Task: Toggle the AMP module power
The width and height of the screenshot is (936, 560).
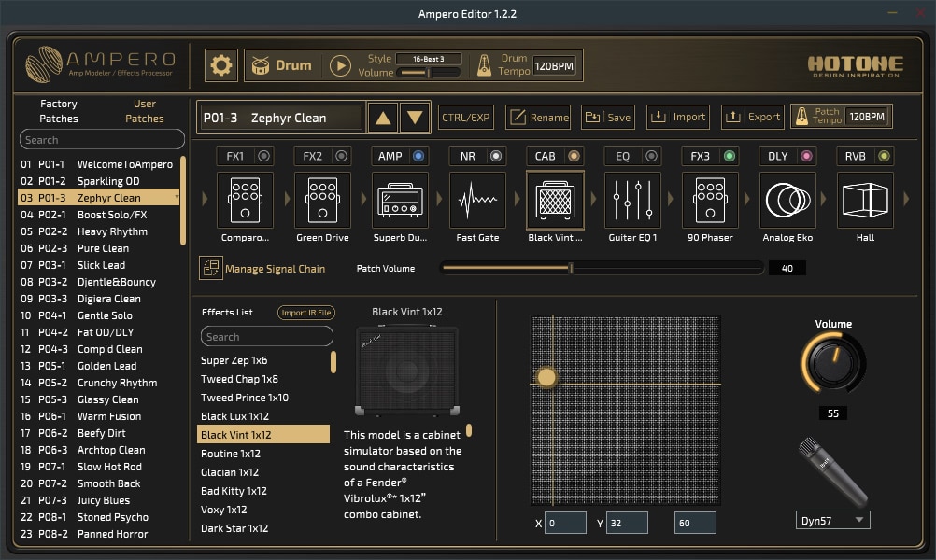Action: pyautogui.click(x=418, y=156)
